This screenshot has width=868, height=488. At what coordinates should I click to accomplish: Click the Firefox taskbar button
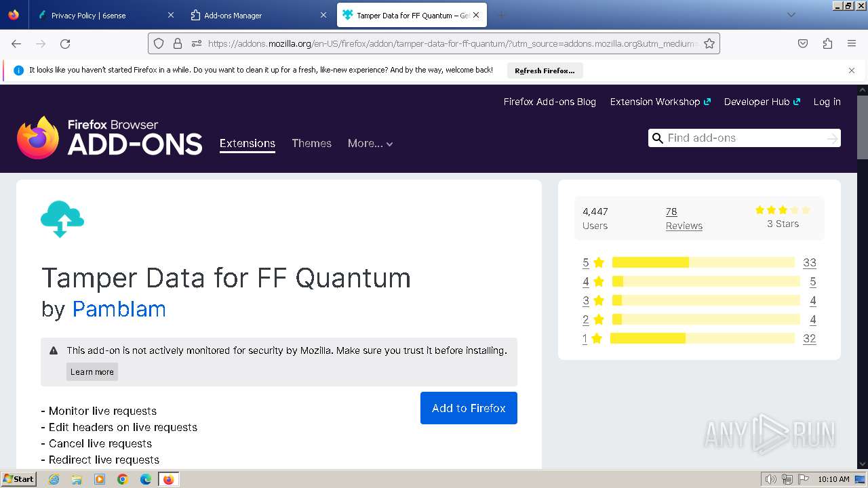(168, 479)
